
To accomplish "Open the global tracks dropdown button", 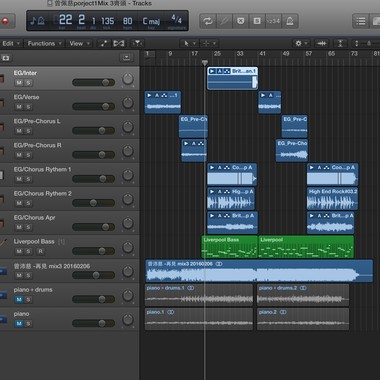I will click(126, 58).
